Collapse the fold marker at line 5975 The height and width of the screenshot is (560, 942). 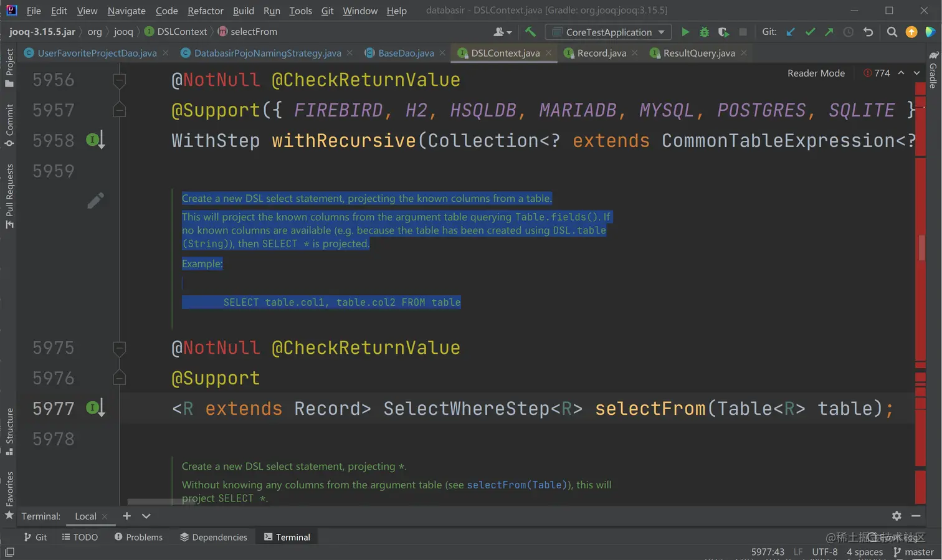point(120,348)
